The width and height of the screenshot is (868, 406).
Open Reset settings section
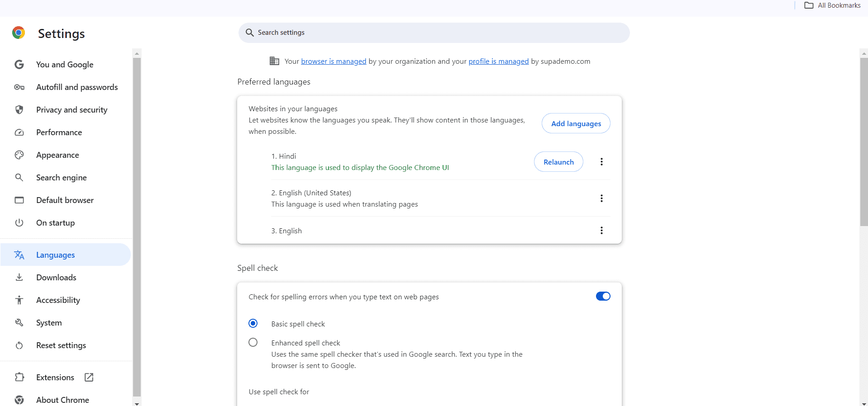(65, 345)
